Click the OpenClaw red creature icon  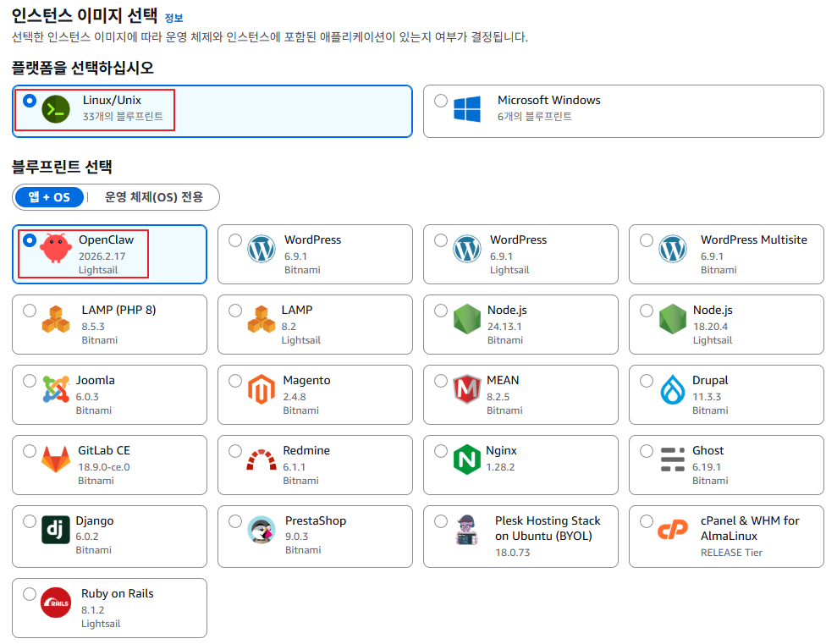(56, 248)
